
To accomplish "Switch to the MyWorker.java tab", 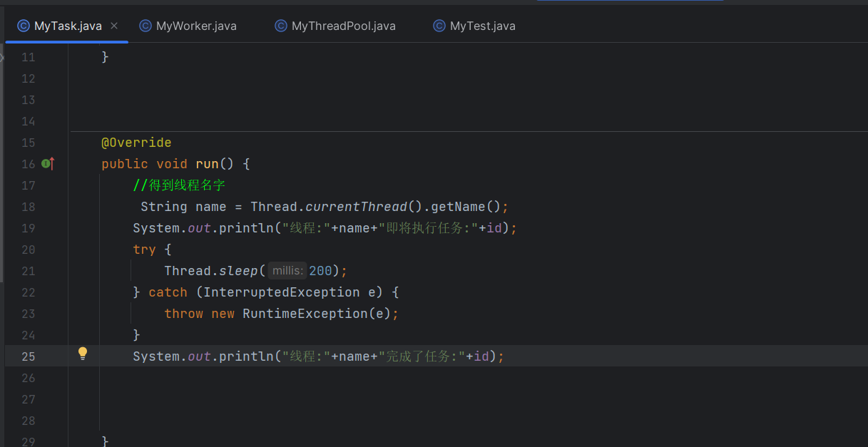I will click(x=195, y=26).
